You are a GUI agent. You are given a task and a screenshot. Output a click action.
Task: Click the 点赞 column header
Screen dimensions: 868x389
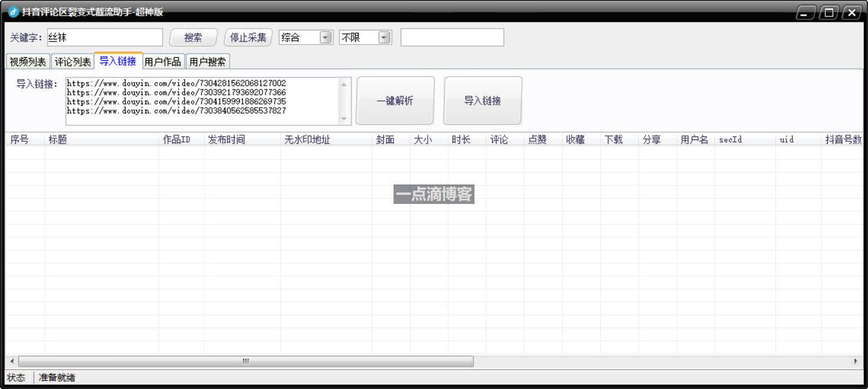543,139
